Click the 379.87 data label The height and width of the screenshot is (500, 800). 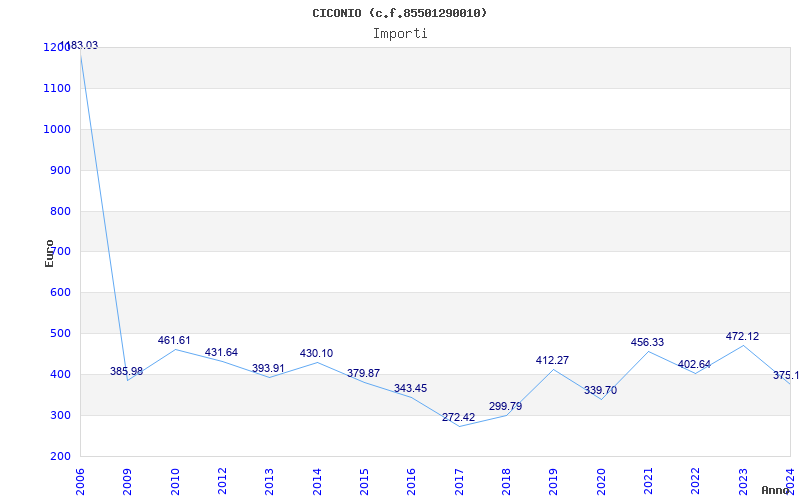click(363, 373)
